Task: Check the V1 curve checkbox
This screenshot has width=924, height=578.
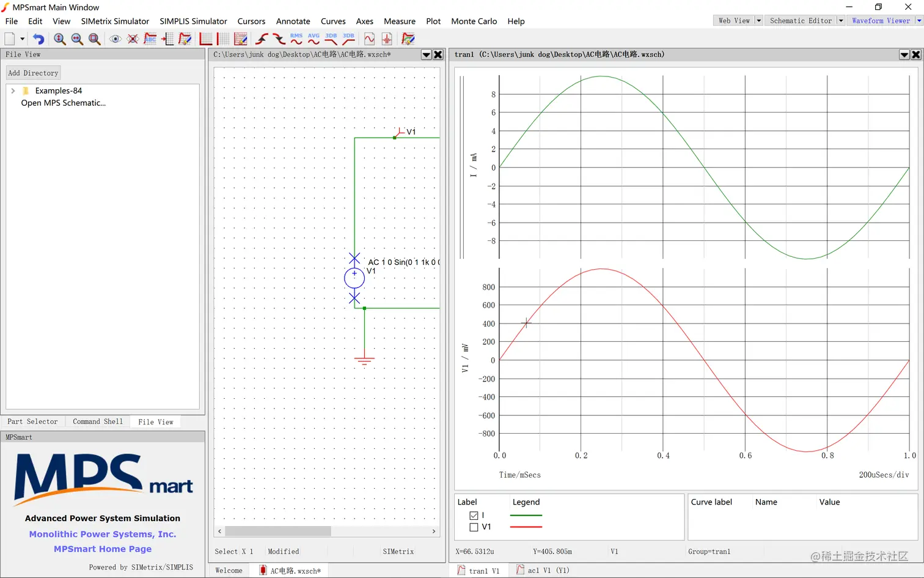Action: click(474, 527)
